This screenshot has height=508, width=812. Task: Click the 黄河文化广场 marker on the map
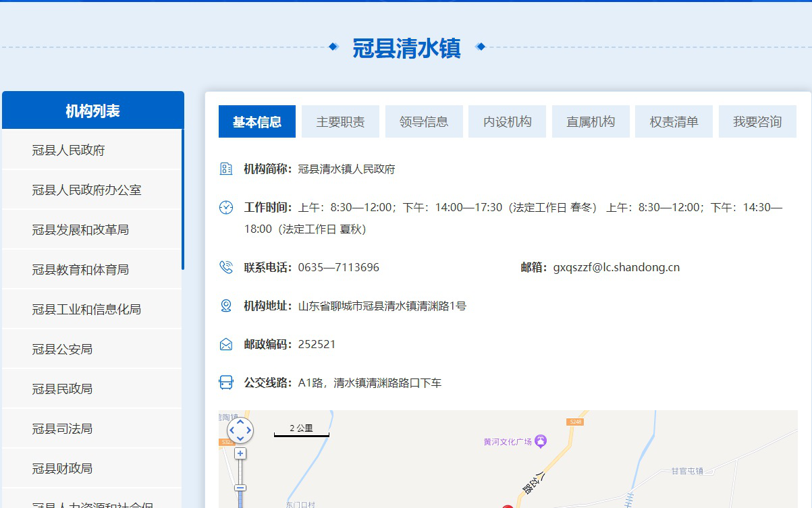(541, 441)
